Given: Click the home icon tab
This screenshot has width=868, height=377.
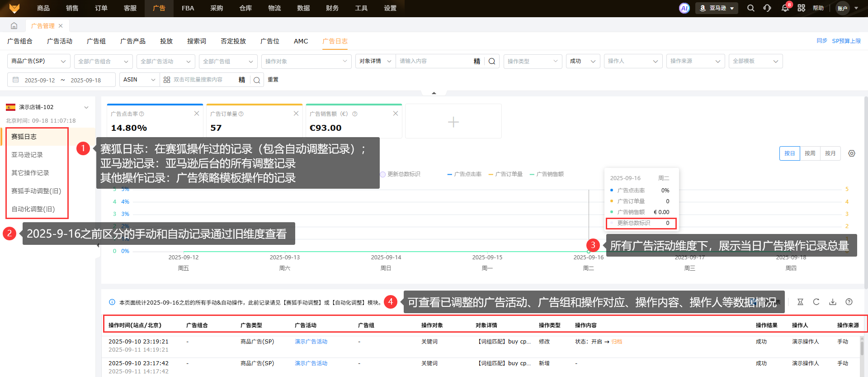Looking at the screenshot, I should (14, 26).
